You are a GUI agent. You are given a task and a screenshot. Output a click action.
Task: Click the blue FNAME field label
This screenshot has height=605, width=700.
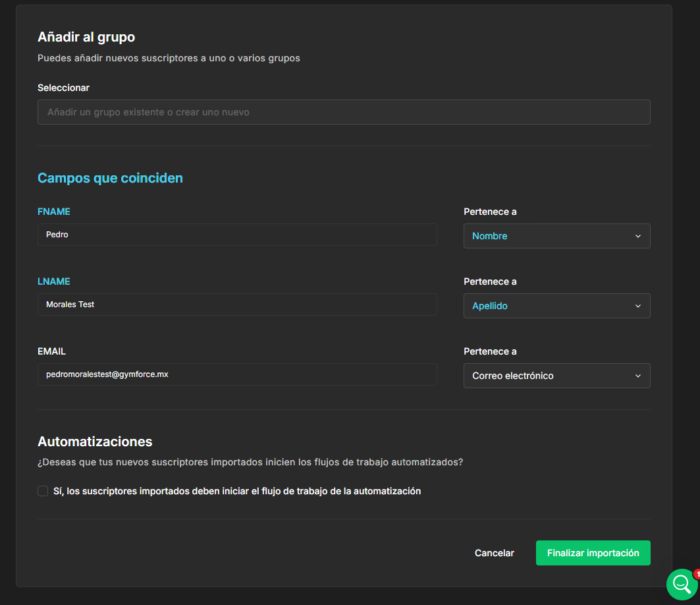click(x=54, y=212)
